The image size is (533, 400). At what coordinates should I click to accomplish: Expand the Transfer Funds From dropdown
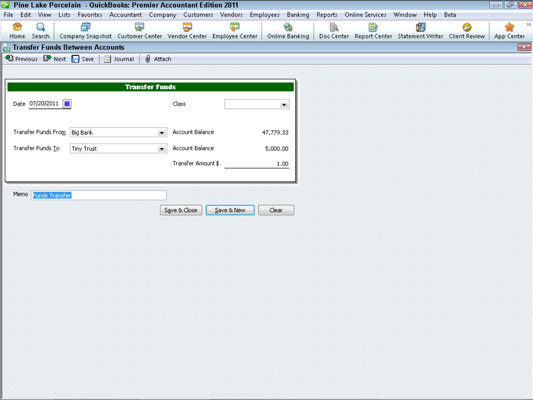[162, 133]
